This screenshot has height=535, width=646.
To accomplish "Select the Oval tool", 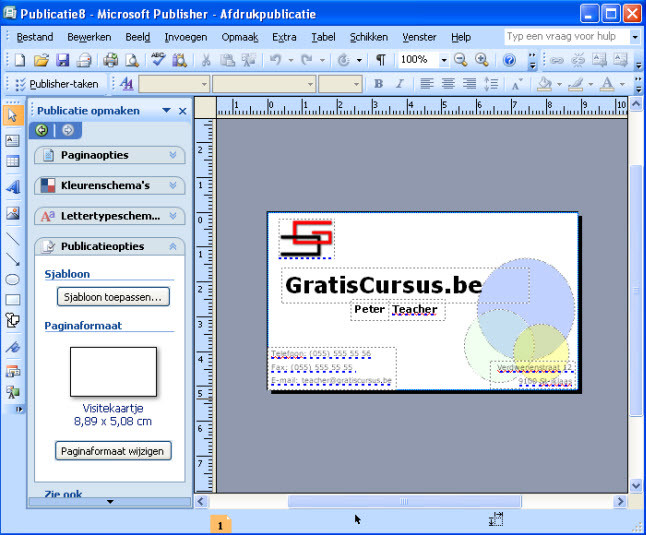I will coord(13,280).
